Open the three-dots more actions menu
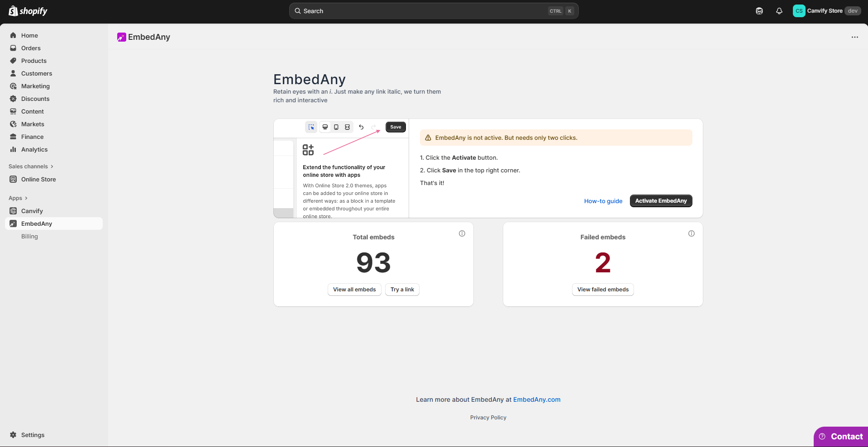Viewport: 868px width, 447px height. tap(854, 37)
